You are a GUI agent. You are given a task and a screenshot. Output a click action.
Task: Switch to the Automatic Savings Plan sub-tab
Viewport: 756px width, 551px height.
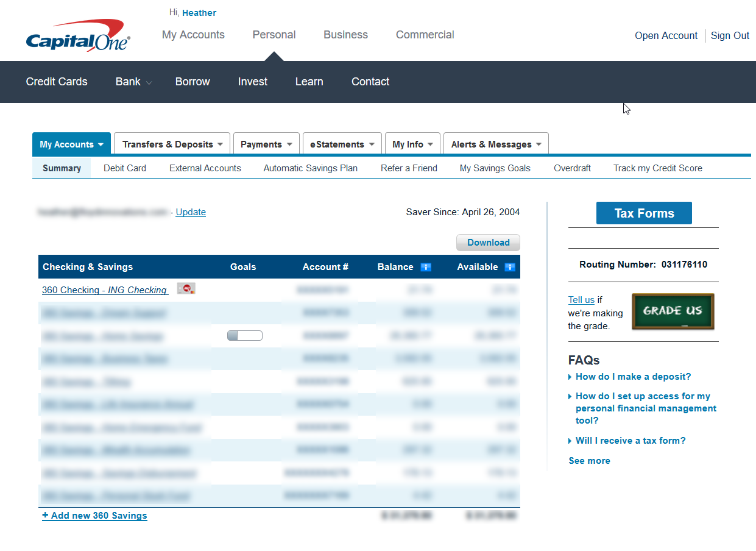(x=311, y=168)
